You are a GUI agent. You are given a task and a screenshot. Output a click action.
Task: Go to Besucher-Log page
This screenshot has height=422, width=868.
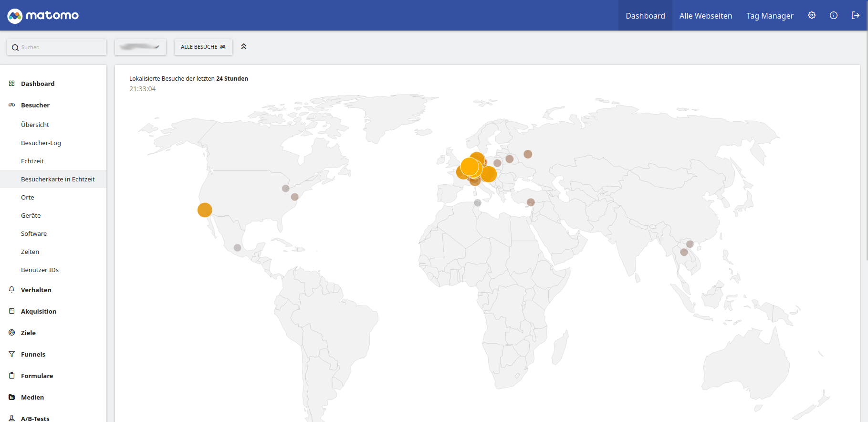(x=41, y=143)
